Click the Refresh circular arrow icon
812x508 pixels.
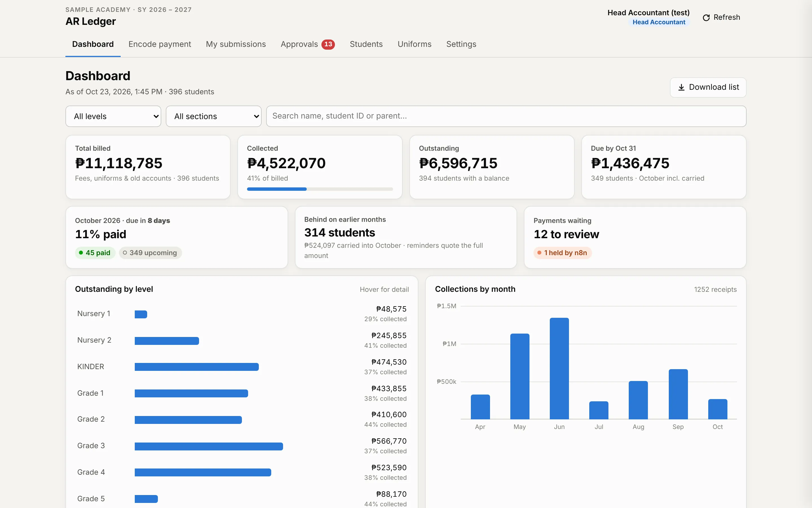pyautogui.click(x=706, y=17)
